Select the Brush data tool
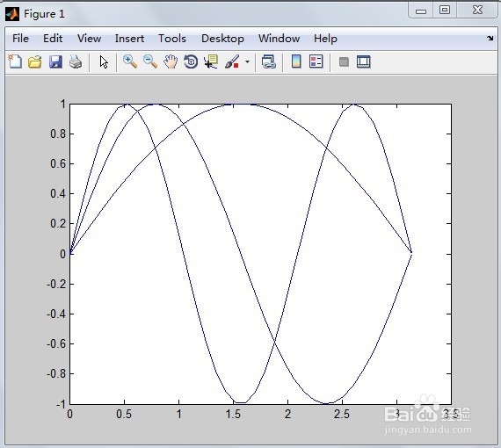Image resolution: width=501 pixels, height=448 pixels. 232,61
